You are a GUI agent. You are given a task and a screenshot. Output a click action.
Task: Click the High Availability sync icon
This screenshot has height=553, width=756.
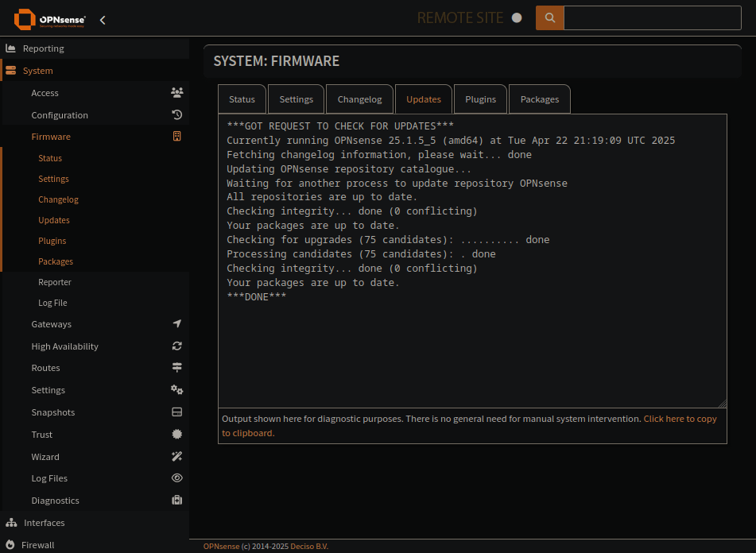[177, 346]
